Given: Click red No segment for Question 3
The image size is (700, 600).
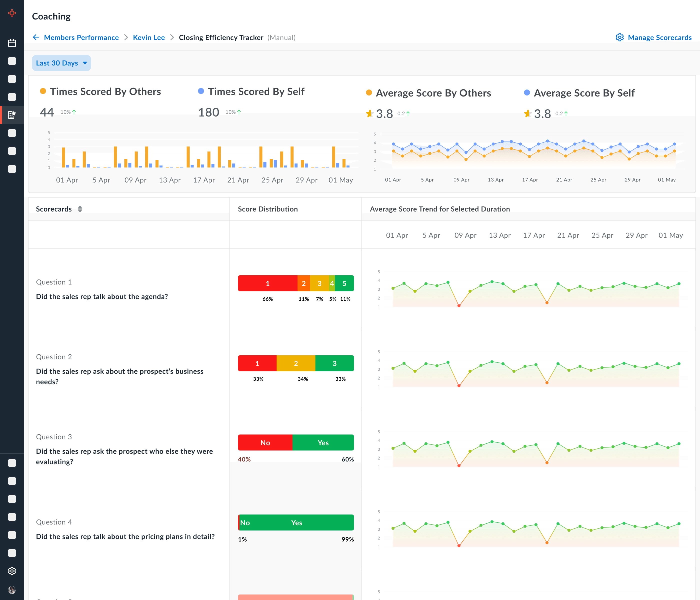Looking at the screenshot, I should [x=265, y=442].
